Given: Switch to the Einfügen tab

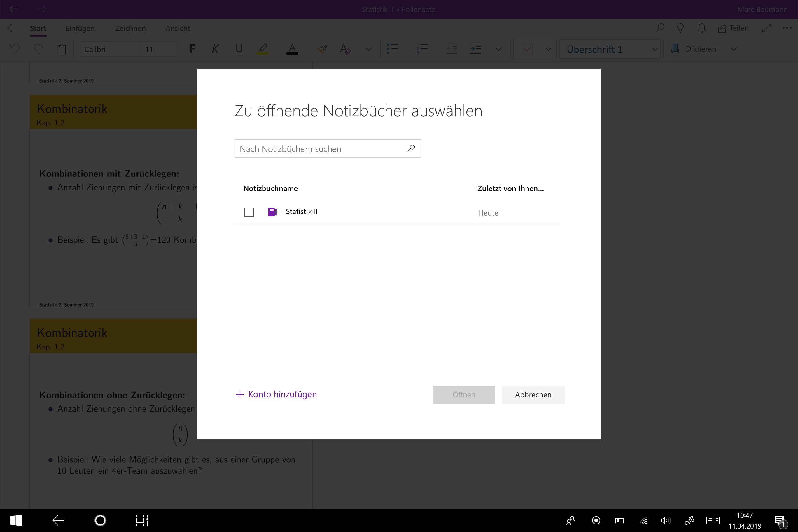Looking at the screenshot, I should [80, 29].
